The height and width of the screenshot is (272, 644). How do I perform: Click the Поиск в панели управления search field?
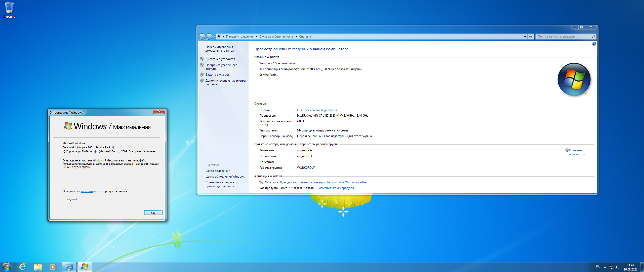(x=563, y=37)
